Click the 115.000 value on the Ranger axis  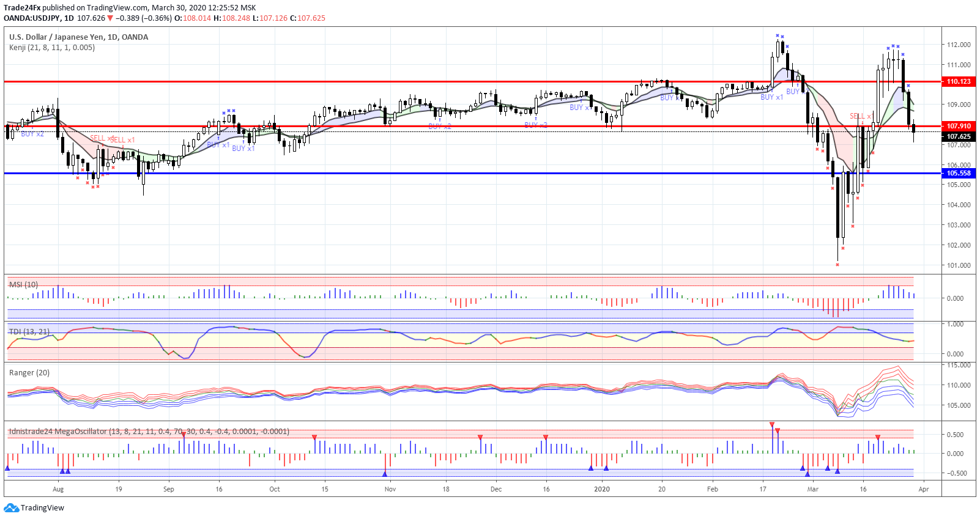(959, 365)
